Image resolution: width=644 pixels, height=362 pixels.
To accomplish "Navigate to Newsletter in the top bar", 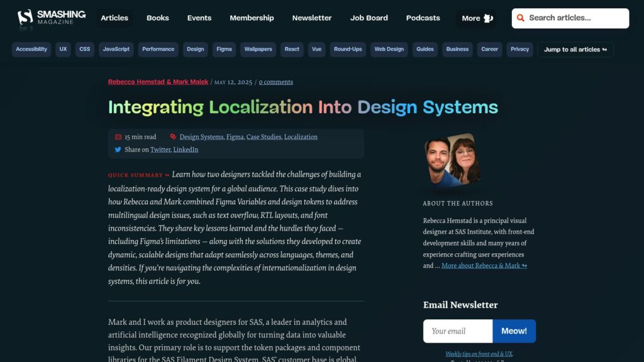I will [x=312, y=18].
